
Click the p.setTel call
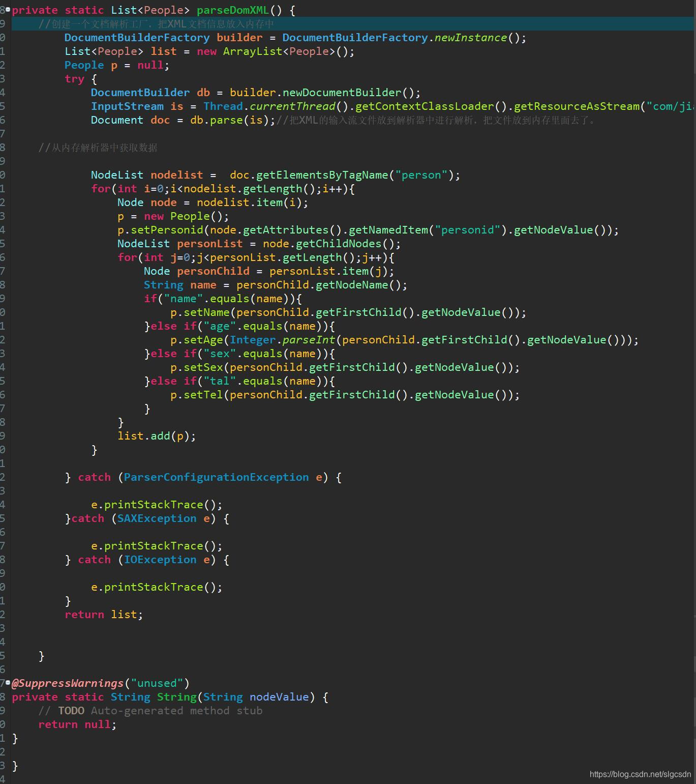pyautogui.click(x=197, y=395)
